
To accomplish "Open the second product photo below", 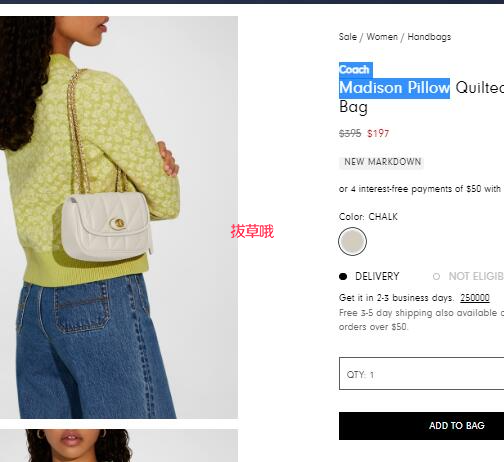I will click(x=119, y=445).
